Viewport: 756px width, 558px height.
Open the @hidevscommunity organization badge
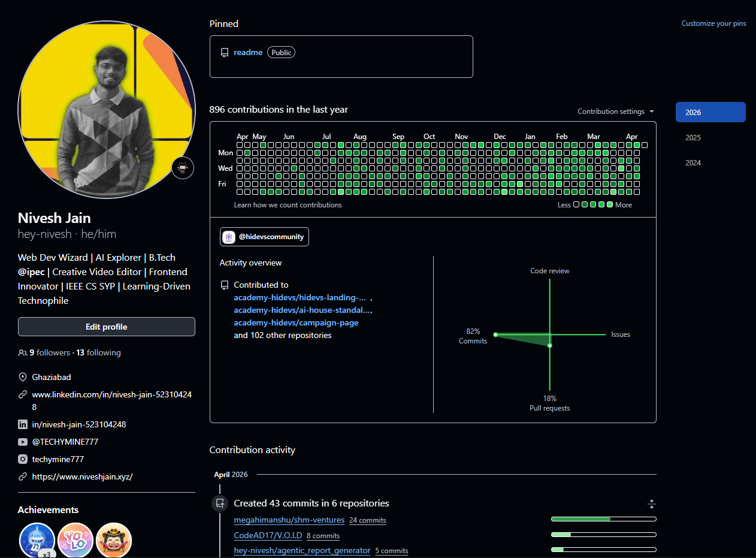click(x=264, y=237)
